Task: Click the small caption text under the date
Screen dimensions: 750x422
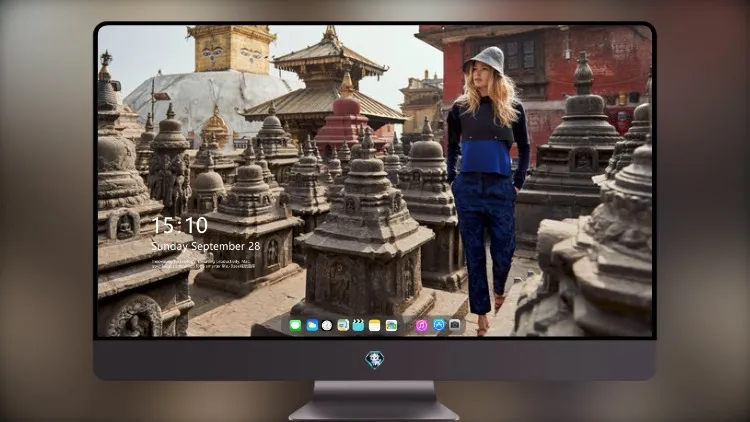Action: point(203,264)
